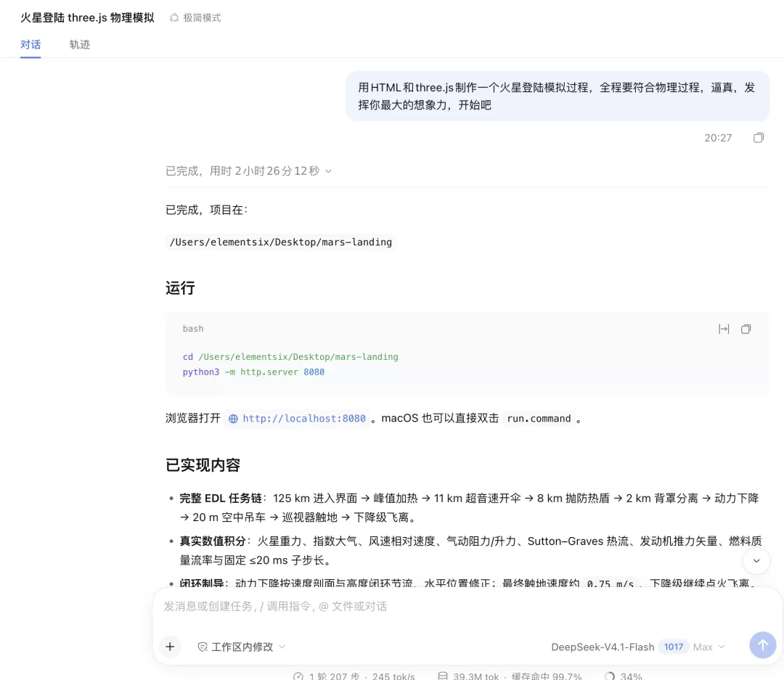Click the 真实数值积分 bullet
This screenshot has height=680, width=784.
470,551
